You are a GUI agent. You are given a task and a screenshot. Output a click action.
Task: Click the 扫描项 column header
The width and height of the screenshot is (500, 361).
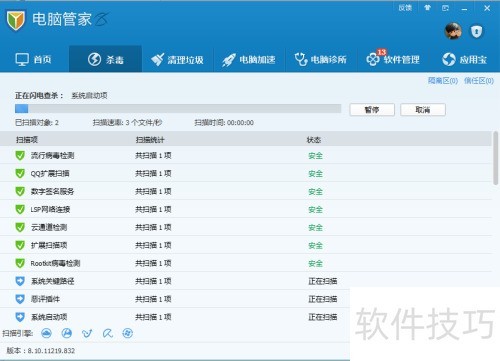tap(27, 140)
